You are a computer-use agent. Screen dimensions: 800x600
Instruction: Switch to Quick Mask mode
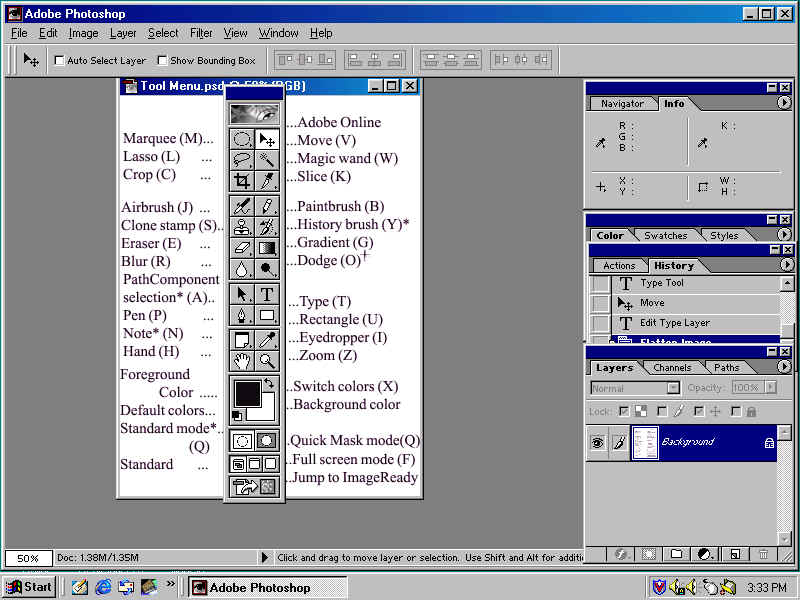pyautogui.click(x=267, y=440)
